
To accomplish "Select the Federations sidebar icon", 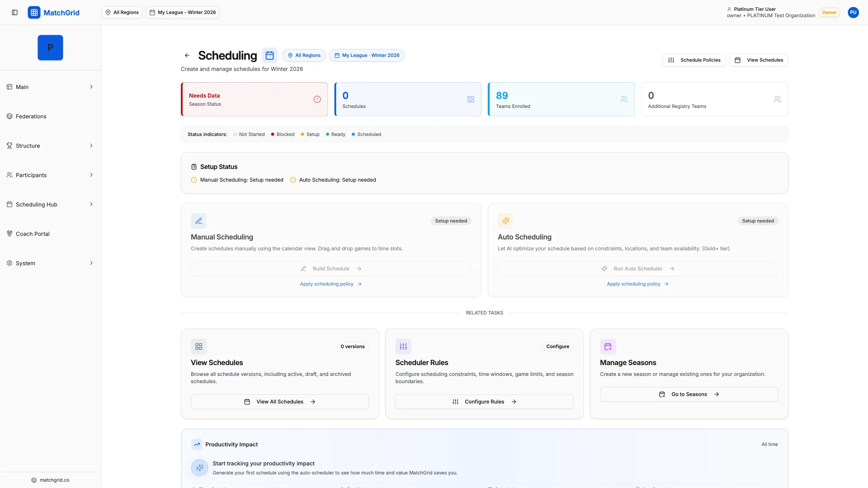I will coord(10,116).
